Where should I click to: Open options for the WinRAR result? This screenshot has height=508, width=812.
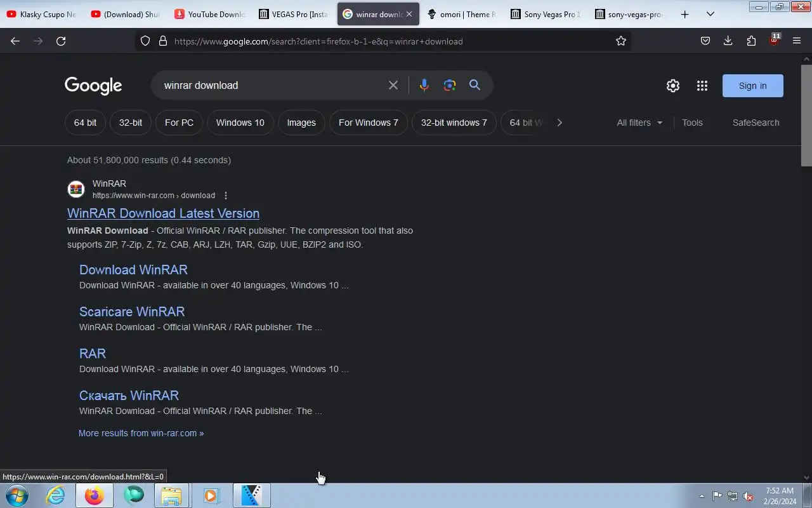tap(226, 196)
